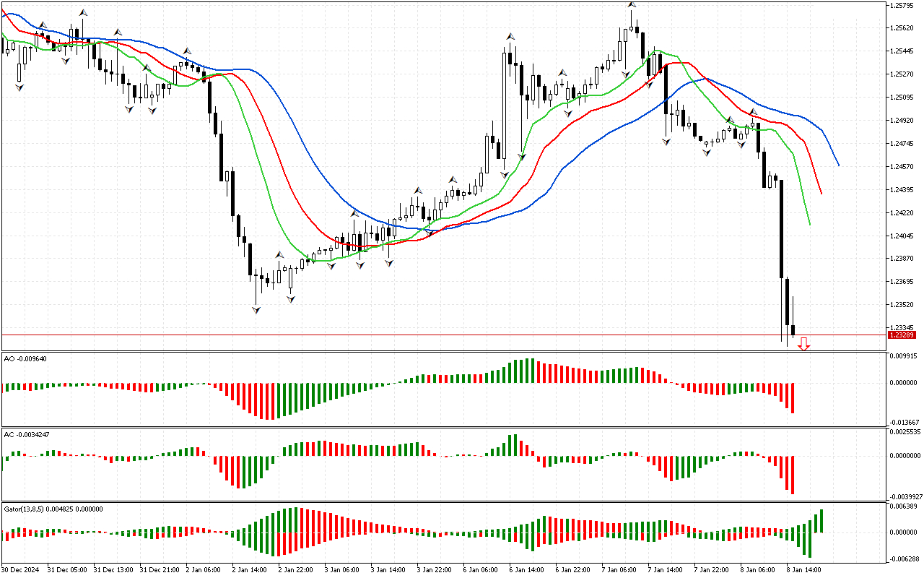Click the zero level on the AC scale
This screenshot has width=924, height=578.
[x=906, y=456]
